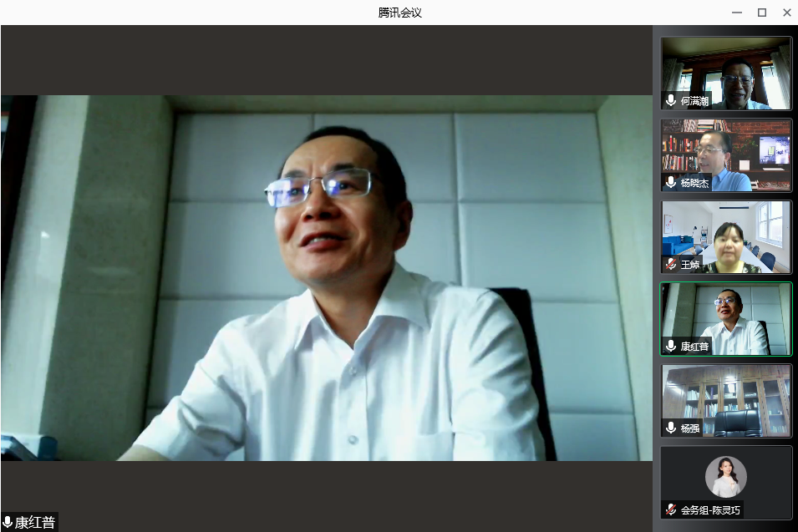Maximize the Tencent Meeting window
This screenshot has height=532, width=798.
[761, 13]
